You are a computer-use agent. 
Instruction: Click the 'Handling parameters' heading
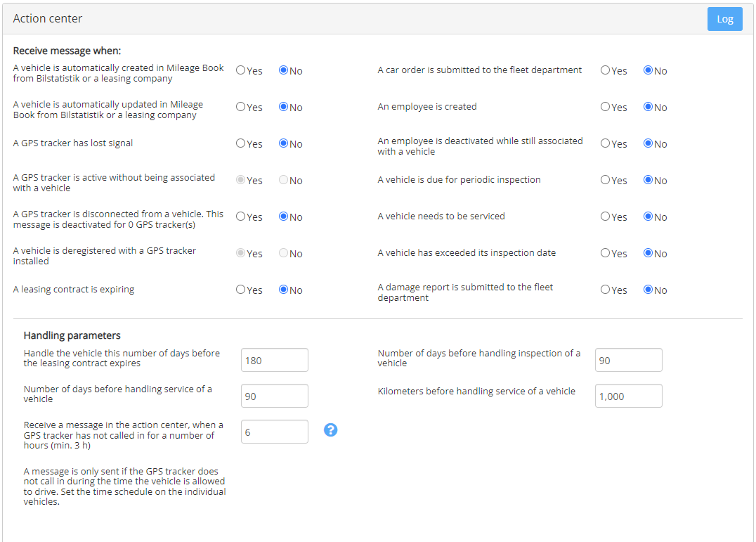click(x=72, y=335)
